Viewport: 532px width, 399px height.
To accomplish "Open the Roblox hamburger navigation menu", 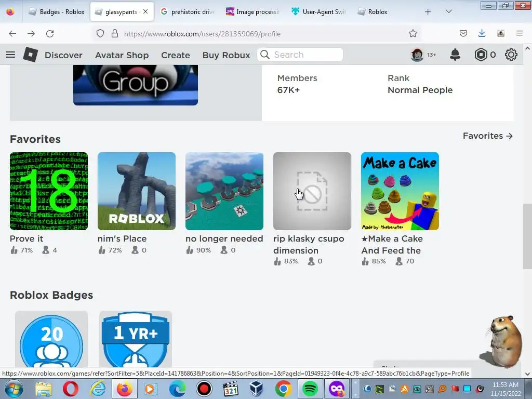I will 10,55.
